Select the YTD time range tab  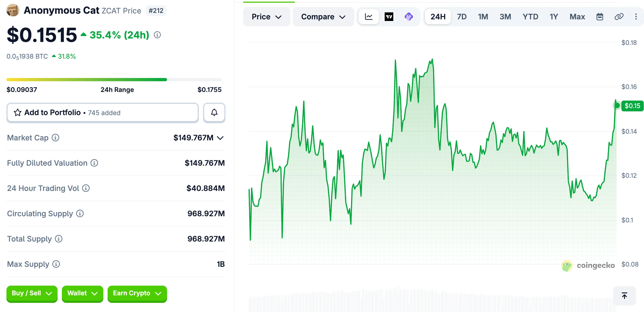click(530, 17)
